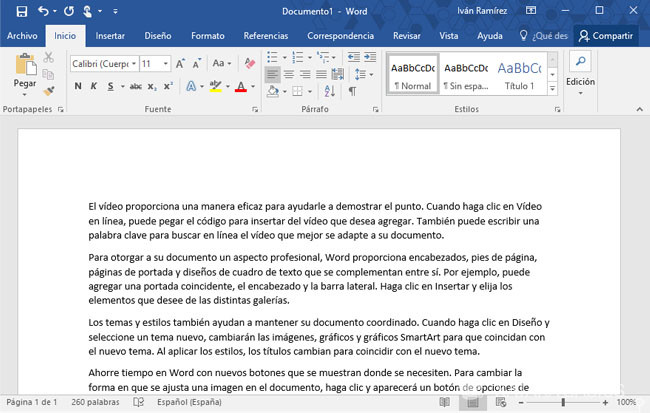Image resolution: width=650 pixels, height=413 pixels.
Task: Click the Compartir share button
Action: coord(606,36)
